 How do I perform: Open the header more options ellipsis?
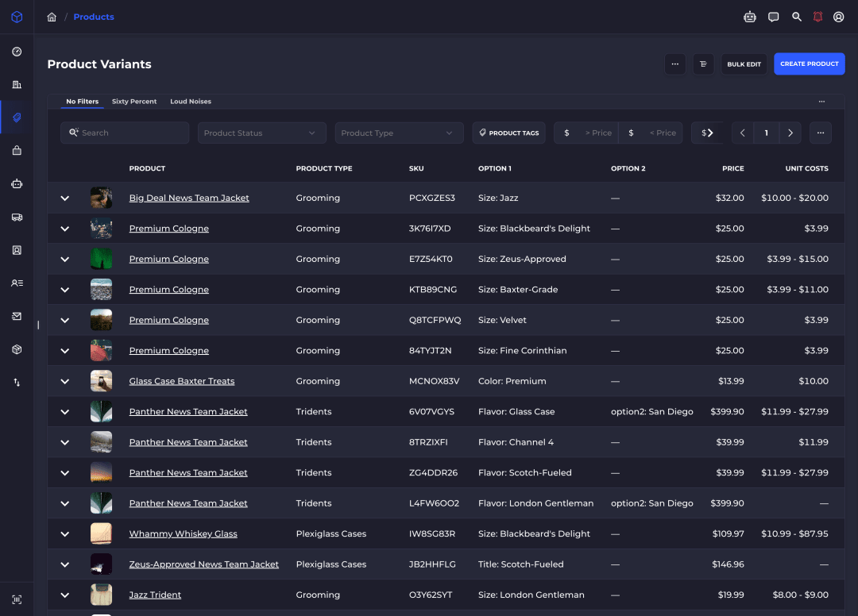pos(674,64)
